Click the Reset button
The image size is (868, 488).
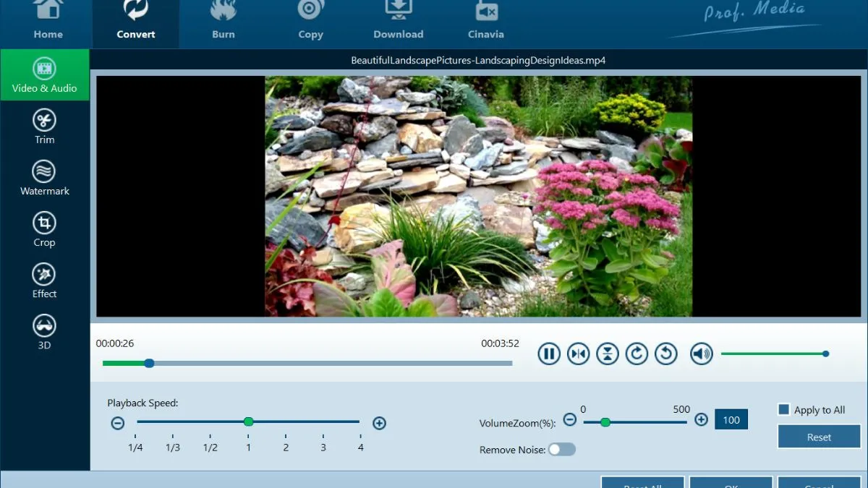818,437
